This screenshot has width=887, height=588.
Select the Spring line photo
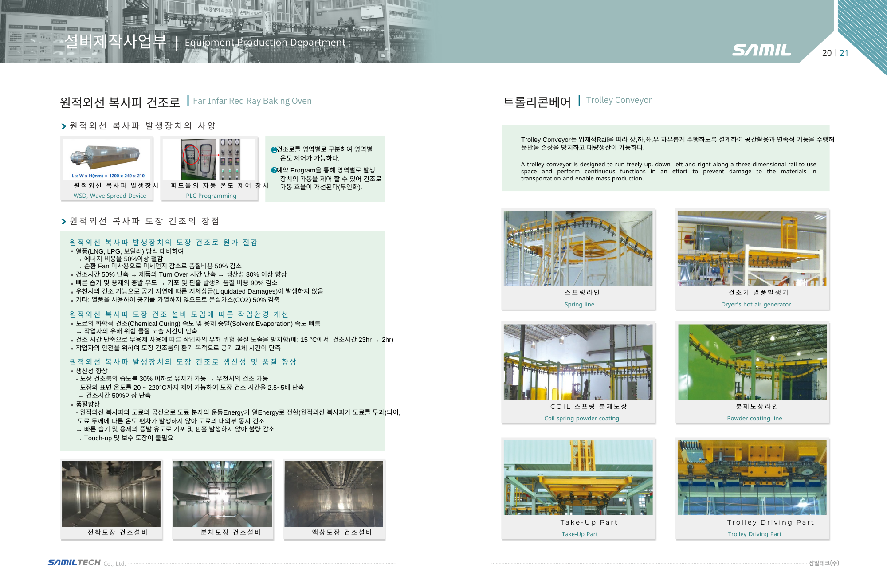coord(578,248)
